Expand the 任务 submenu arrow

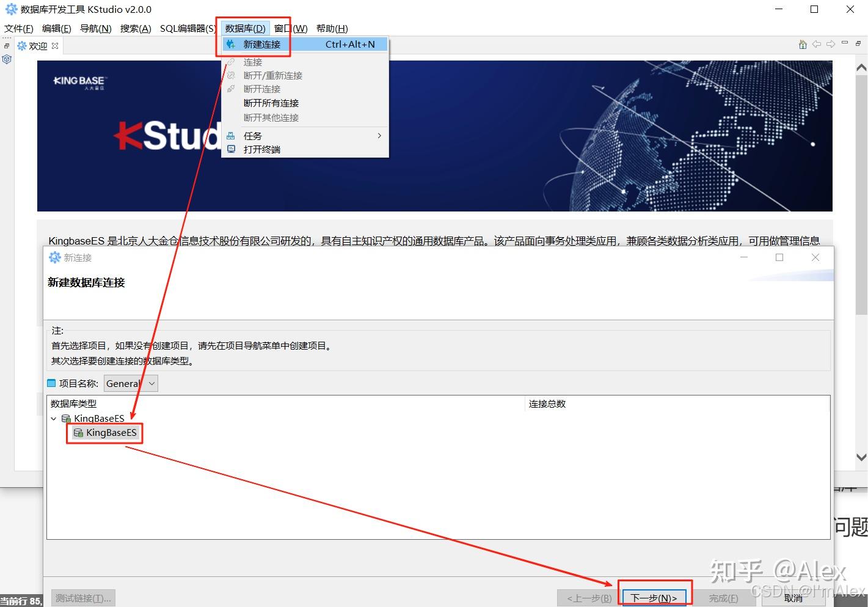click(379, 135)
